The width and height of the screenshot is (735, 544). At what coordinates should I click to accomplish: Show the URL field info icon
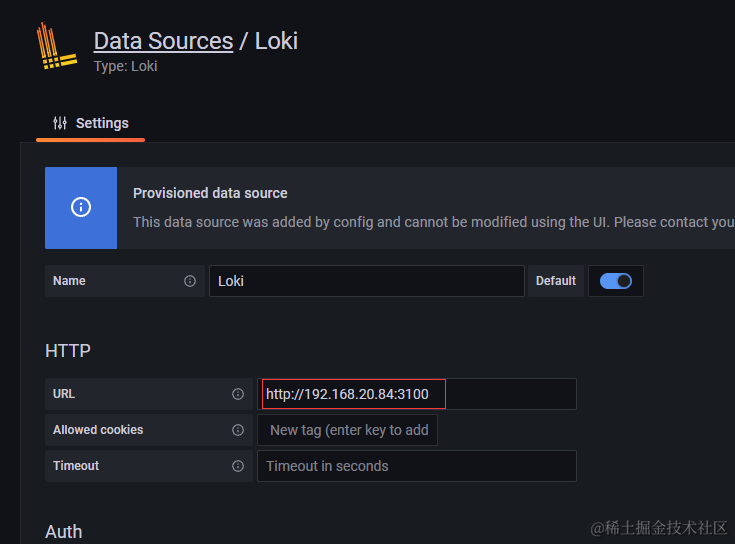[x=238, y=394]
